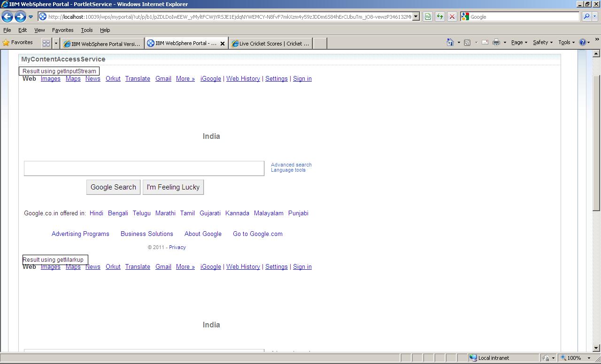Click the blue Help question icon

[583, 42]
